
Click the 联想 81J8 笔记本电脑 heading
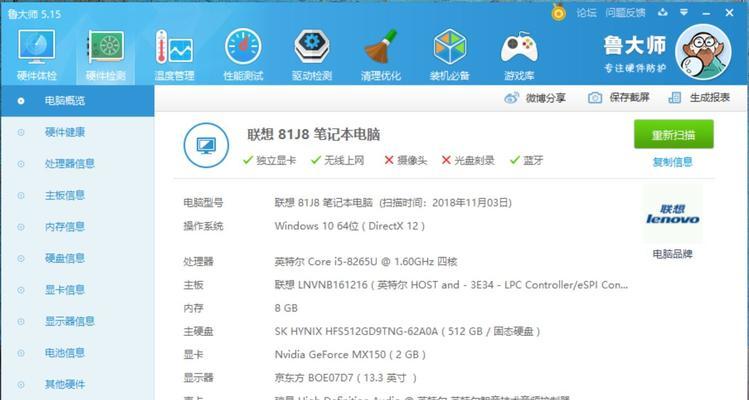pos(314,135)
